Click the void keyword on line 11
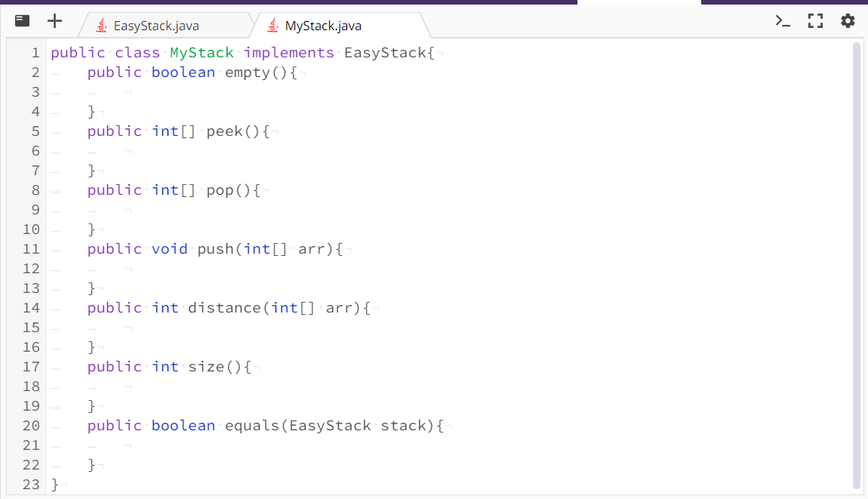Screen dimensions: 868x499 pyautogui.click(x=169, y=248)
